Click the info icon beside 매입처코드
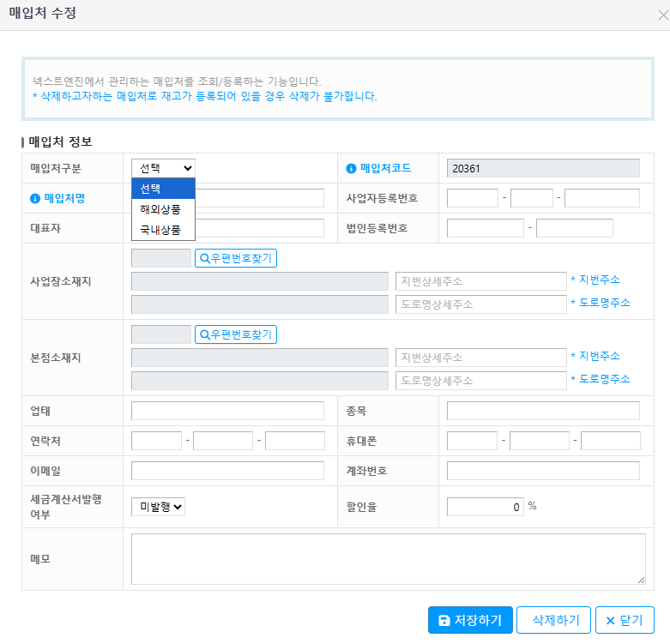Image resolution: width=670 pixels, height=644 pixels. [x=351, y=168]
